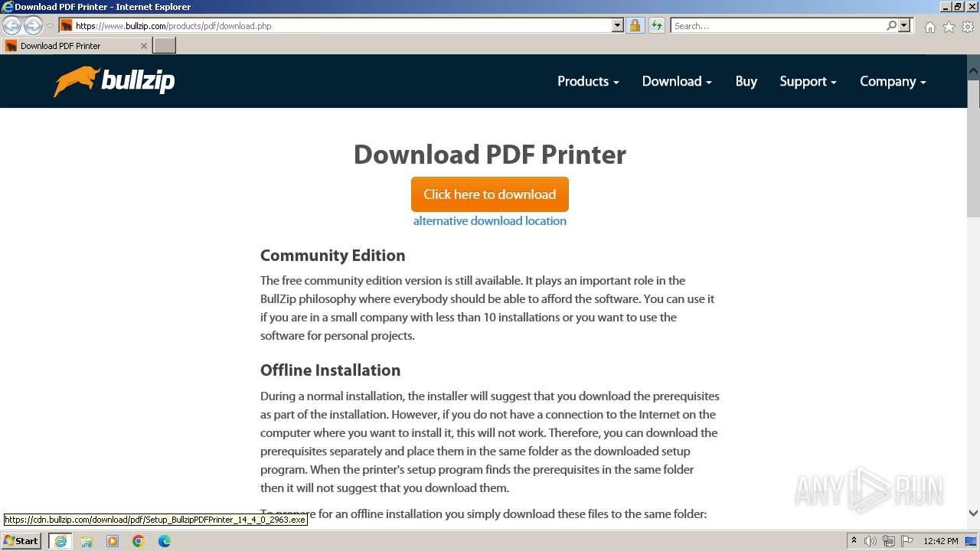
Task: Open File Explorer from taskbar
Action: 87,541
